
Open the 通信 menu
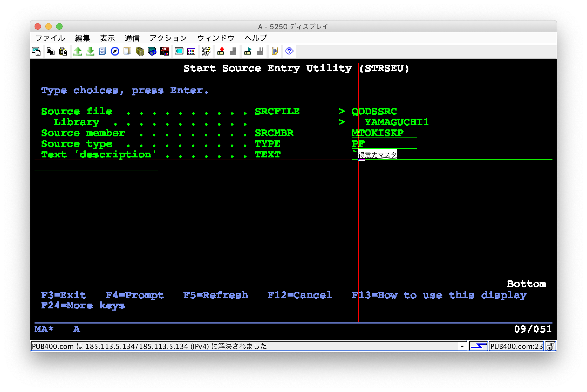pos(132,38)
